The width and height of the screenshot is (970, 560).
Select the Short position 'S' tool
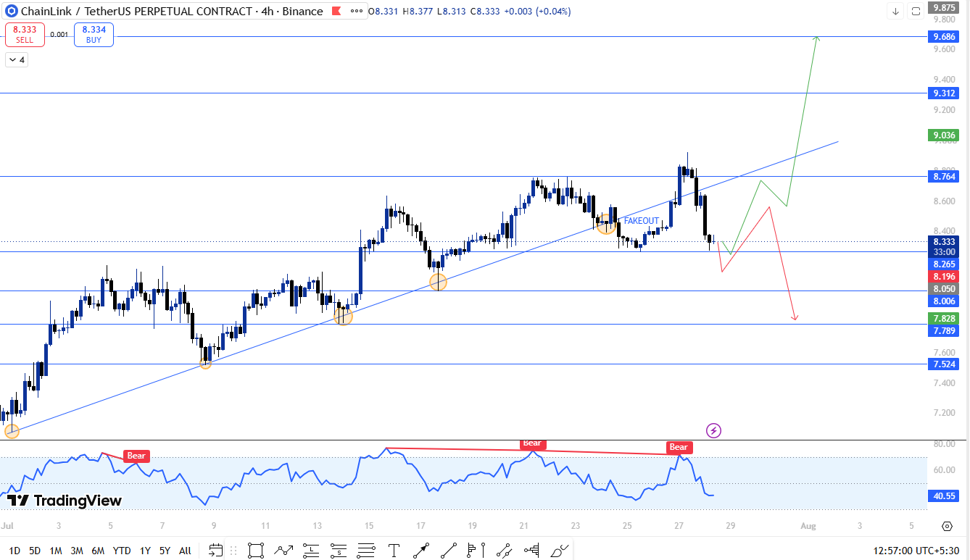(339, 551)
